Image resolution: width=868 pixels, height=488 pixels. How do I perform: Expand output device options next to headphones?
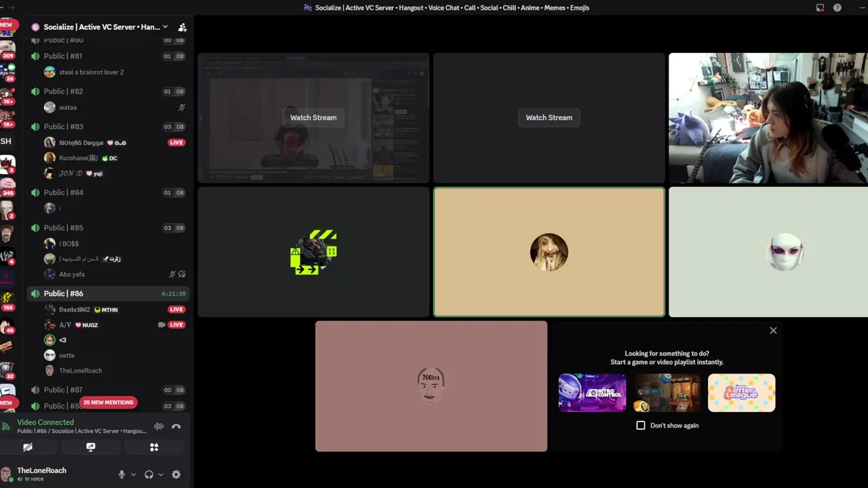click(161, 474)
